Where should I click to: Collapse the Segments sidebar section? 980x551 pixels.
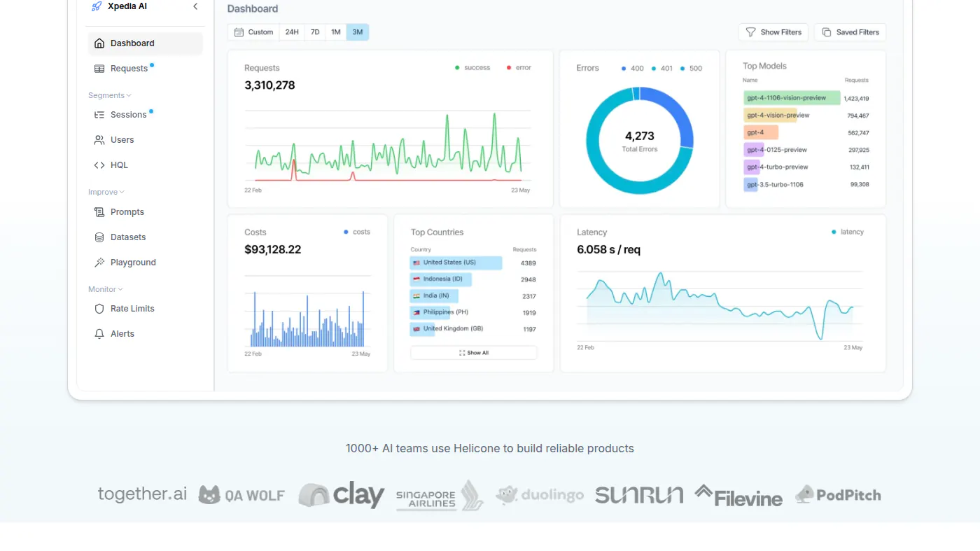110,95
